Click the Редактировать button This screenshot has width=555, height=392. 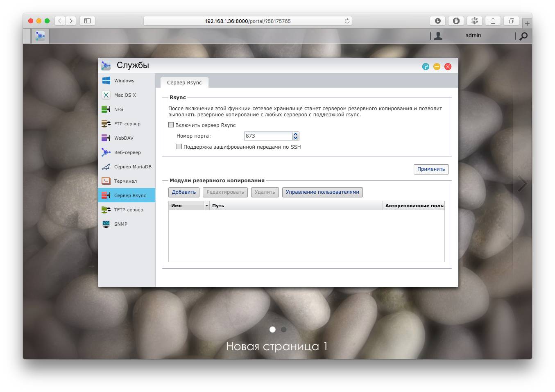[x=225, y=192]
